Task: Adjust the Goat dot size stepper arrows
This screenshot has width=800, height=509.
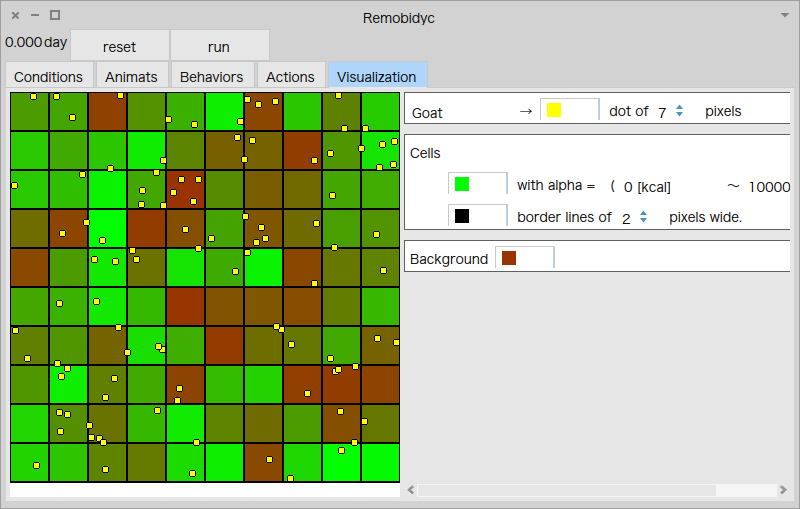Action: (680, 111)
